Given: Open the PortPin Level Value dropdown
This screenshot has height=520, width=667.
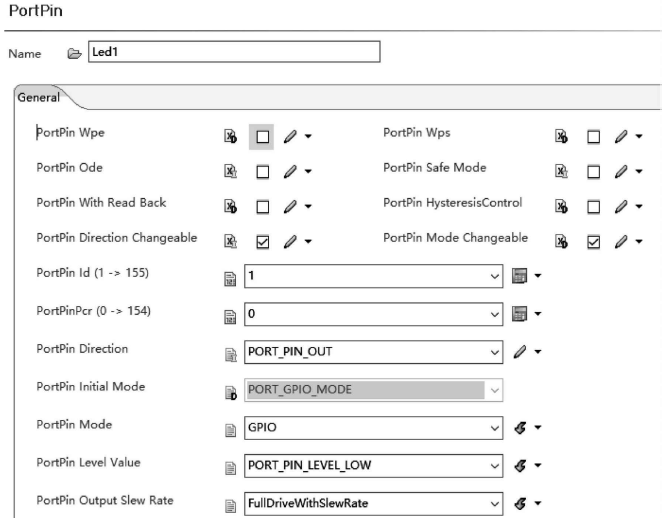Looking at the screenshot, I should 494,466.
